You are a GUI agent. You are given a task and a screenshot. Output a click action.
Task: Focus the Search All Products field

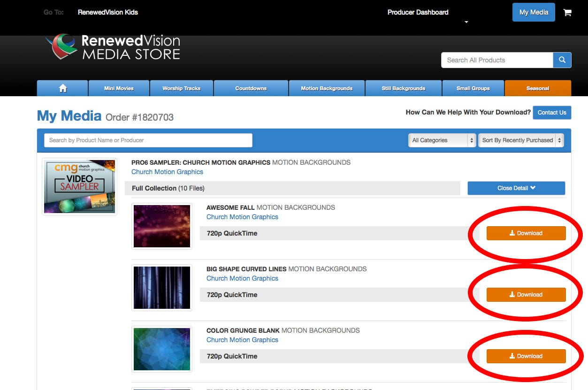coord(497,60)
